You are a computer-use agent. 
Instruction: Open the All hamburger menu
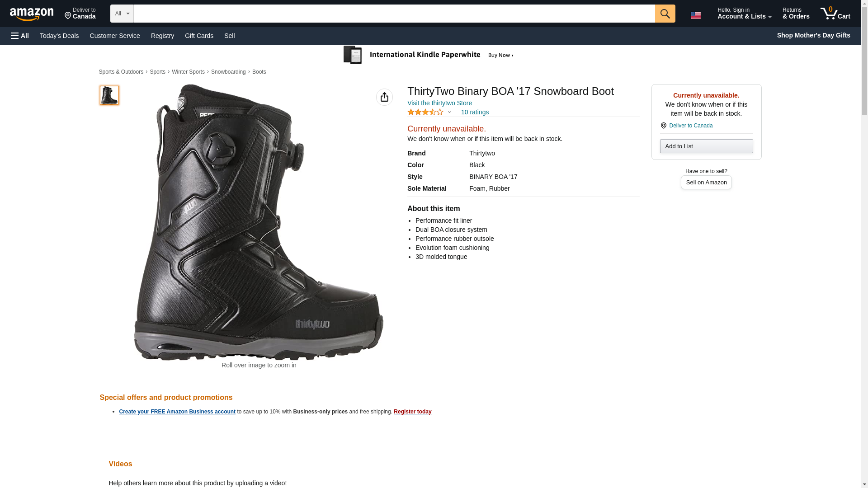coord(20,36)
